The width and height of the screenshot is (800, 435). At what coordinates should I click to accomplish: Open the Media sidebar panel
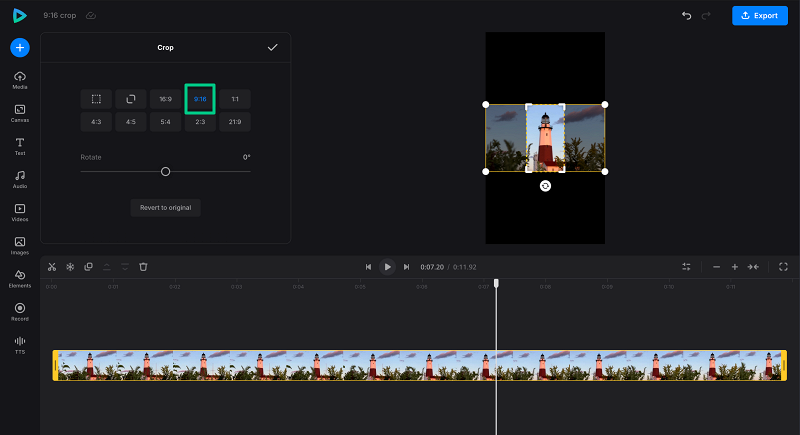[x=20, y=80]
